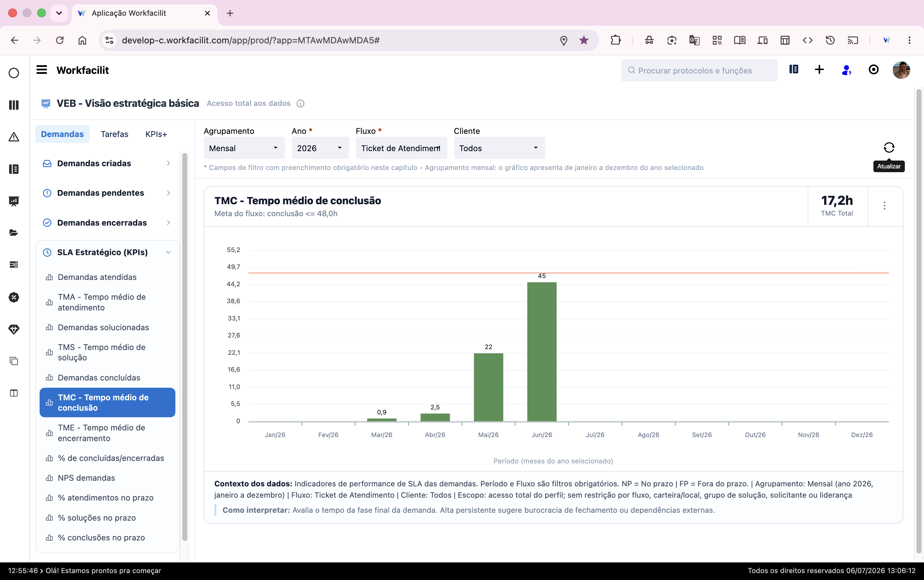Image resolution: width=924 pixels, height=580 pixels.
Task: Expand Demandas pendentes section
Action: (107, 193)
